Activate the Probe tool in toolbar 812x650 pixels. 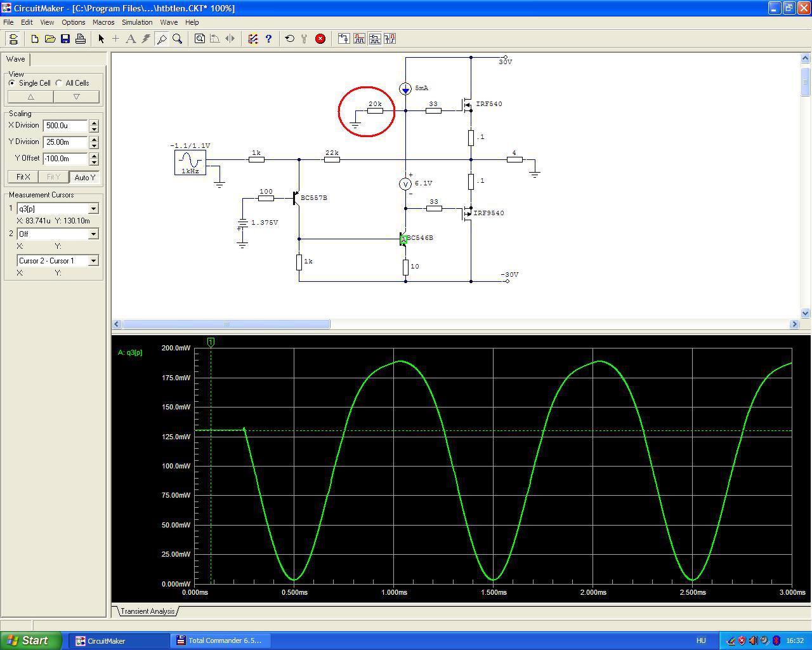tap(162, 39)
